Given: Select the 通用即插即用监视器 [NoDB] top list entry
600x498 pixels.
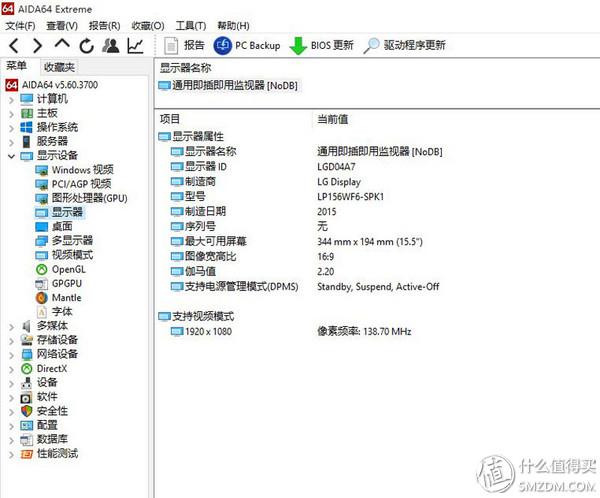Looking at the screenshot, I should [228, 85].
